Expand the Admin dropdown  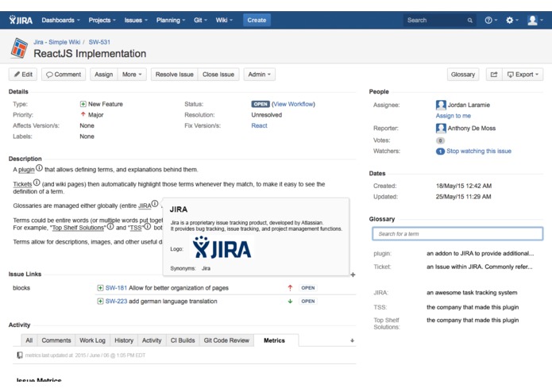pos(260,74)
